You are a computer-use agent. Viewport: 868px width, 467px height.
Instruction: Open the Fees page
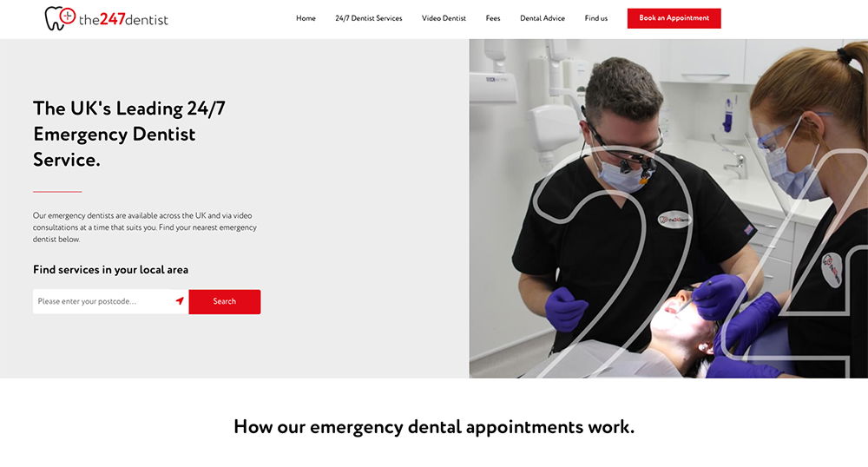click(493, 18)
